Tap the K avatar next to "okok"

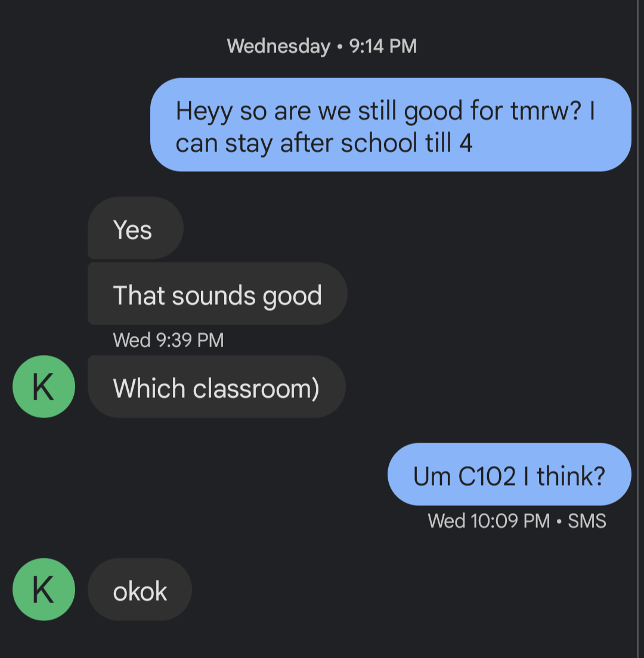44,589
